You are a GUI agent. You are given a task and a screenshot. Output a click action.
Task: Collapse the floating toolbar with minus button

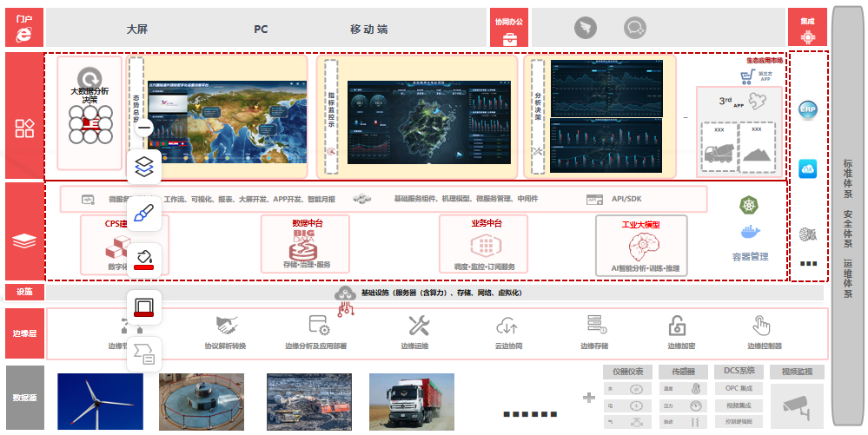click(x=144, y=127)
